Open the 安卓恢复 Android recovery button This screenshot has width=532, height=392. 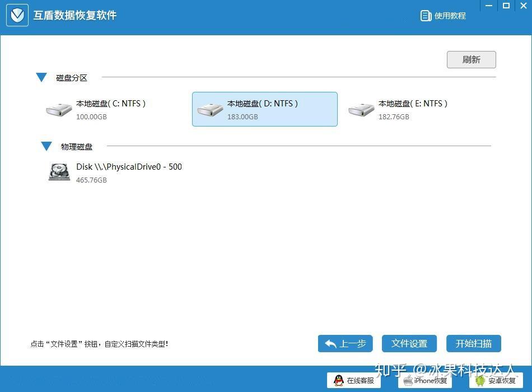pos(496,380)
